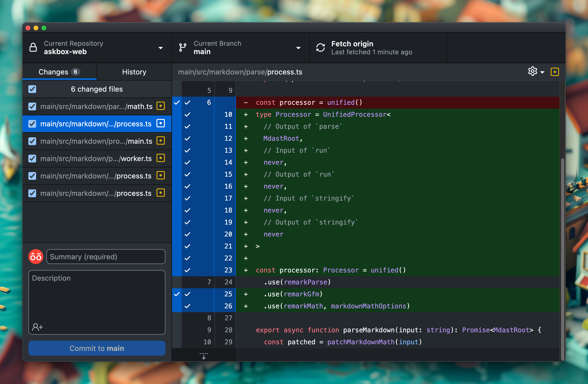588x384 pixels.
Task: Click 'export async function parseMarkdown' line
Action: (397, 330)
